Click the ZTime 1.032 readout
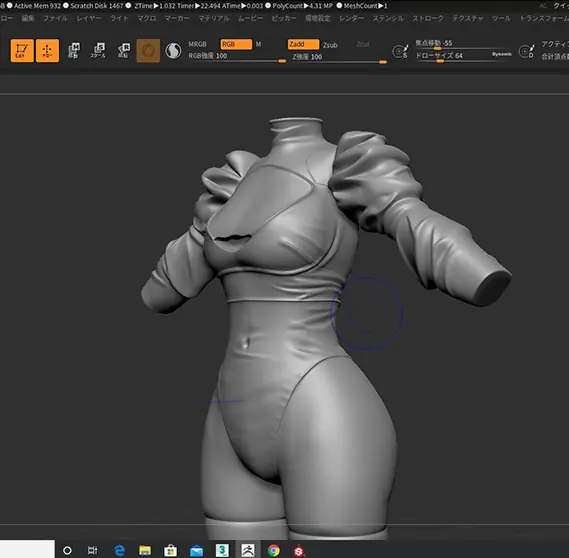 [155, 6]
